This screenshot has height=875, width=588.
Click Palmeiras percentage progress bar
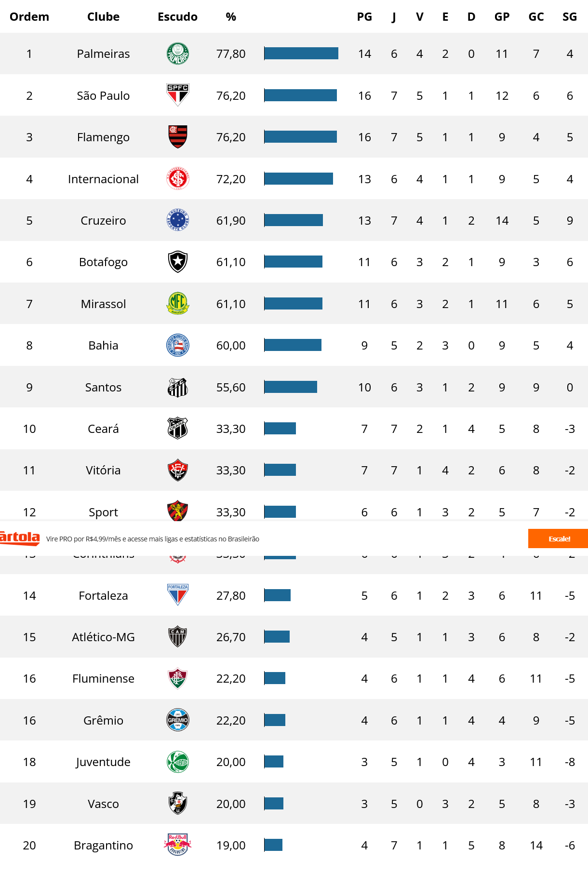(301, 54)
